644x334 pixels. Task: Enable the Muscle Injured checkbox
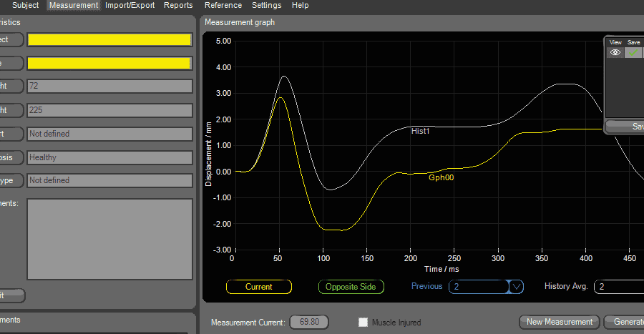click(364, 322)
